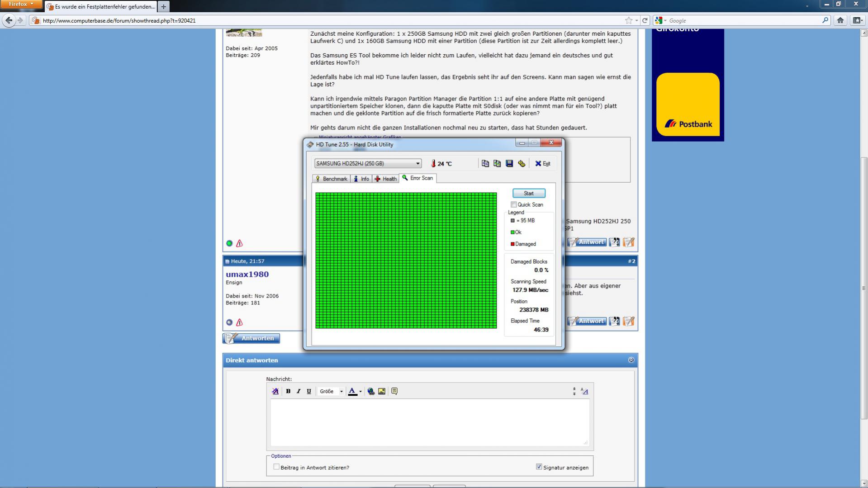Click umax1980's offline status icon

point(229,322)
